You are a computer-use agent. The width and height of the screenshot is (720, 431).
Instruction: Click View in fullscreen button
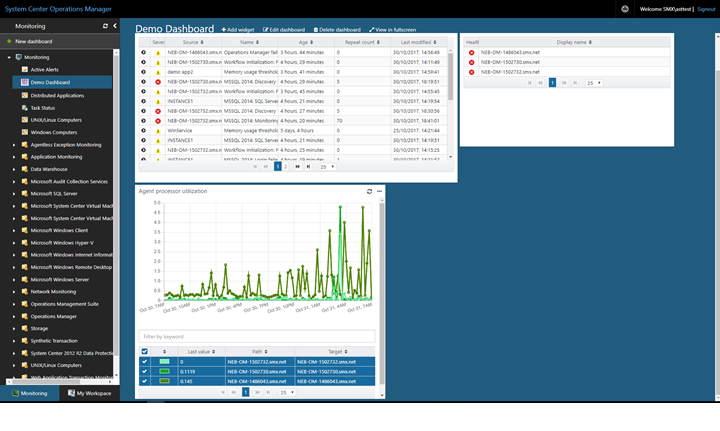tap(393, 30)
